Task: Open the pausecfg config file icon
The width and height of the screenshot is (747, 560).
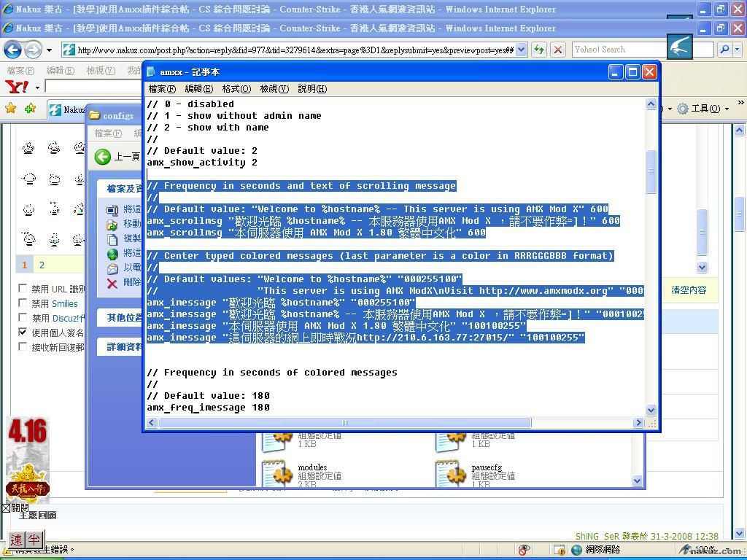Action: pos(451,474)
